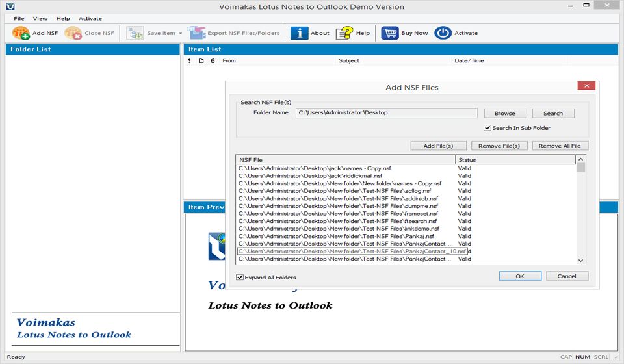The image size is (624, 364).
Task: Click the importance column header icon
Action: 189,60
